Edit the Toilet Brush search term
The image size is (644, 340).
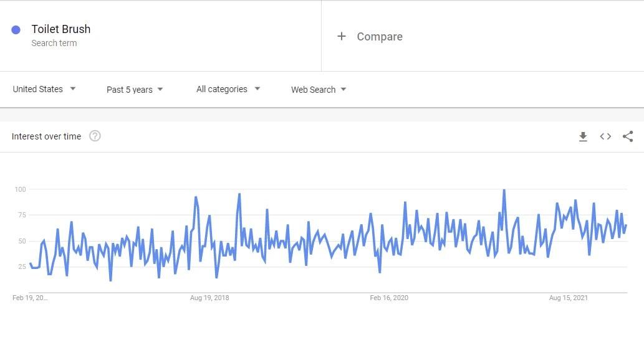click(61, 29)
